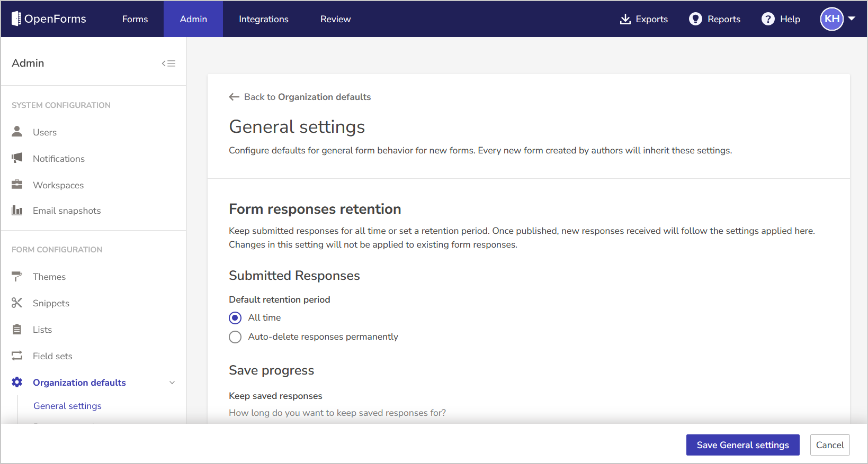Open Exports from the top bar
The height and width of the screenshot is (464, 868).
pos(643,19)
